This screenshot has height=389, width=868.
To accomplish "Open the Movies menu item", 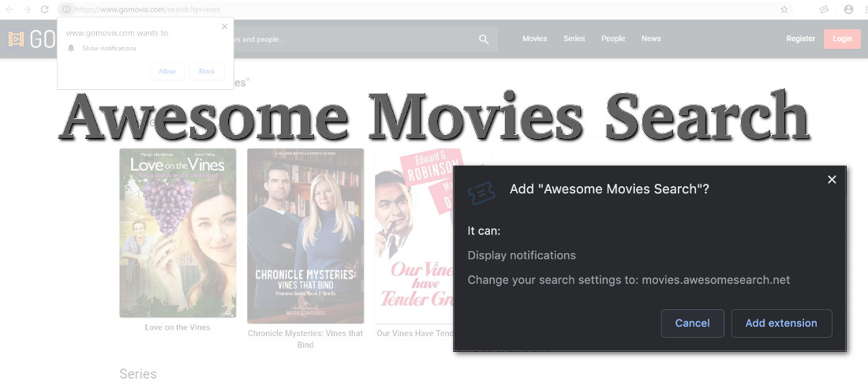I will point(535,39).
